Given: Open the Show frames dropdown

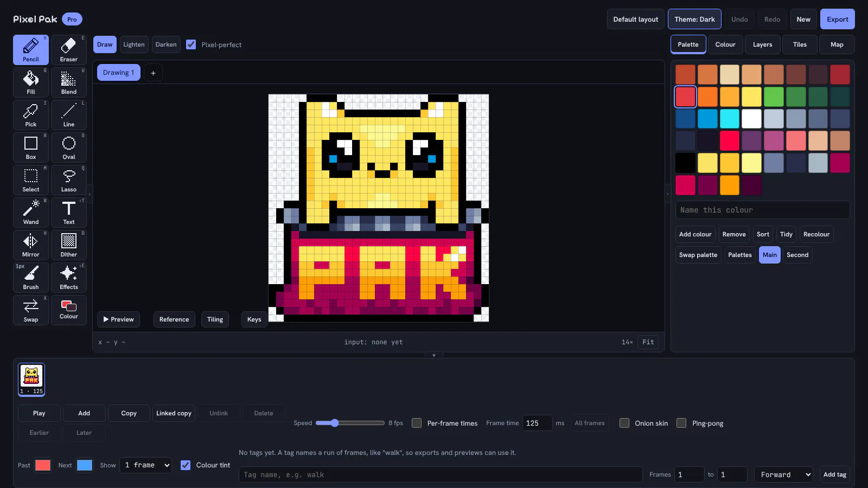Looking at the screenshot, I should pyautogui.click(x=145, y=465).
